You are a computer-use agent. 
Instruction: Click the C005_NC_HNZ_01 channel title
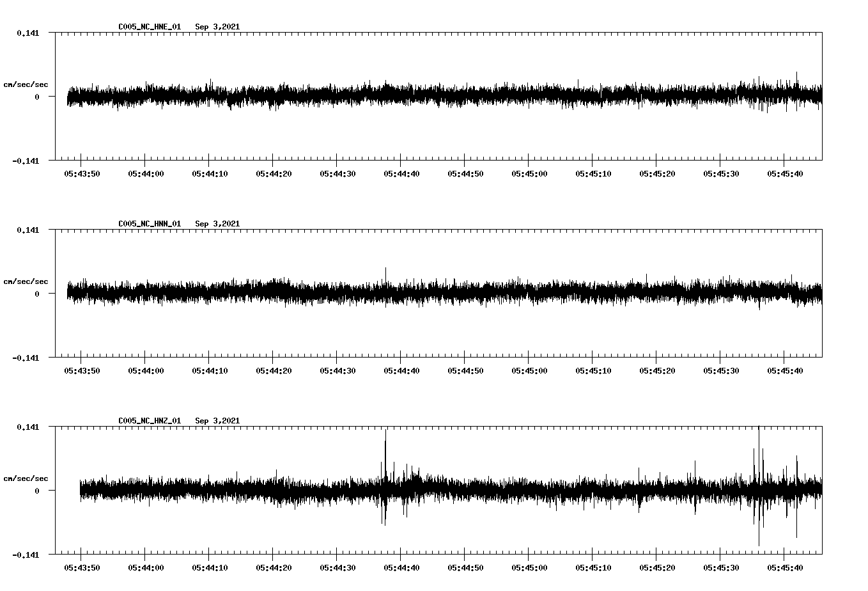(x=150, y=421)
